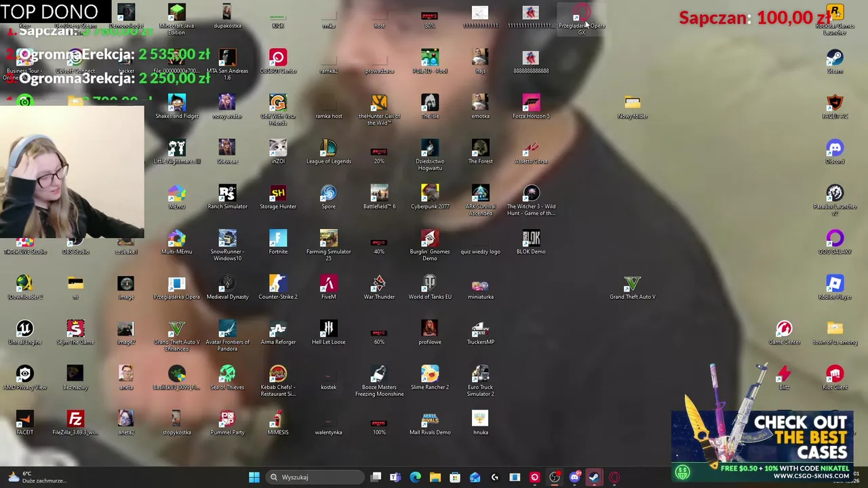The image size is (868, 488).
Task: Launch Little Nightmares III icon
Action: (176, 152)
